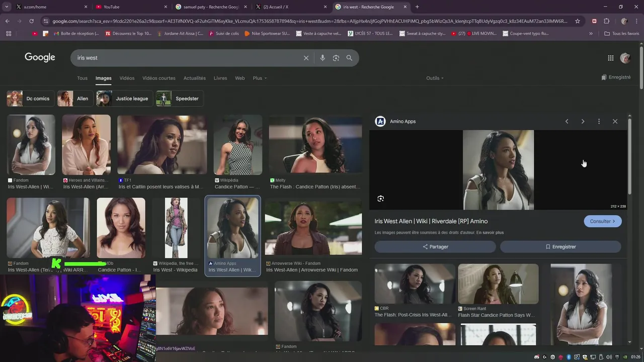Viewport: 644px width, 362px height.
Task: Click the Chrome profile icon in the toolbar
Action: click(624, 21)
